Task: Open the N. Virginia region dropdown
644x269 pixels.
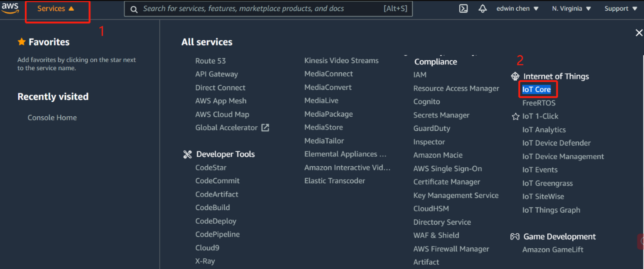Action: tap(571, 9)
